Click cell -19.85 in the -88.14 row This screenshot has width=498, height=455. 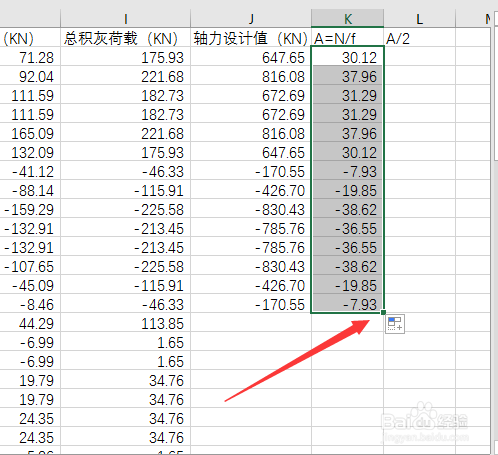point(347,189)
